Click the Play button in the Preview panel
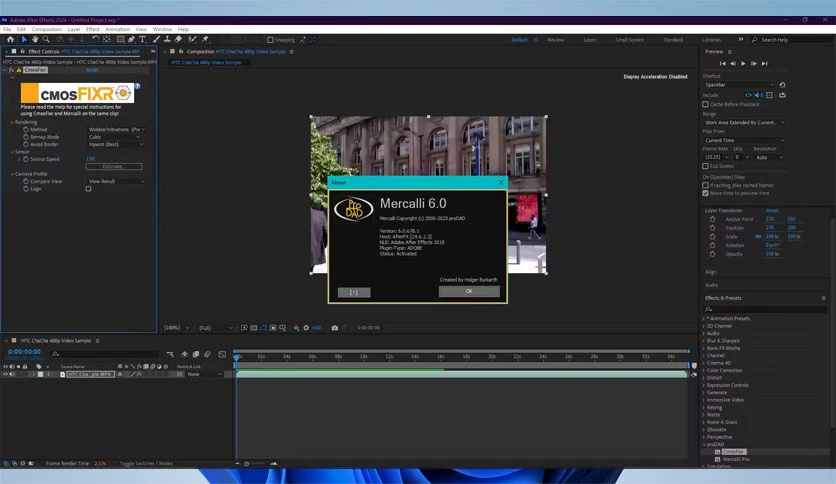836x484 pixels. point(743,63)
